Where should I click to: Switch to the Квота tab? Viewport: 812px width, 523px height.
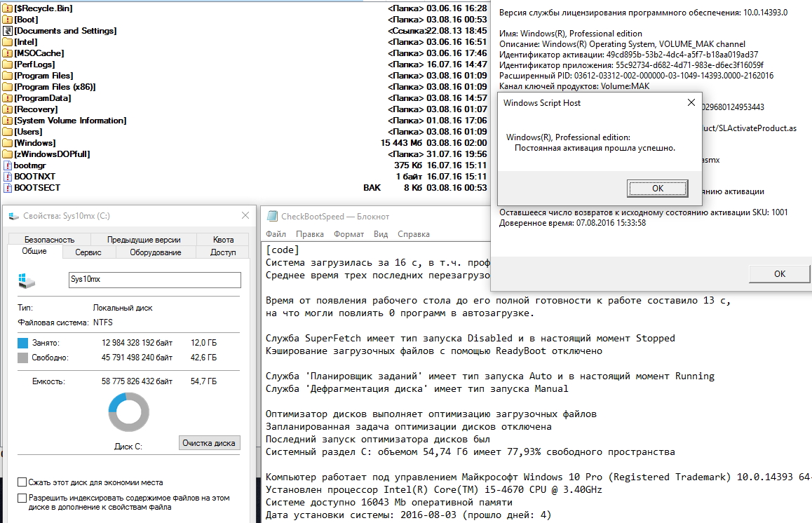[x=223, y=240]
